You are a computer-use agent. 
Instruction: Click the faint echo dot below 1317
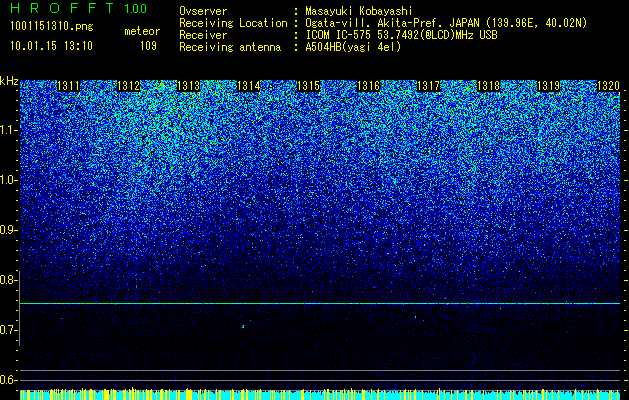click(x=416, y=317)
